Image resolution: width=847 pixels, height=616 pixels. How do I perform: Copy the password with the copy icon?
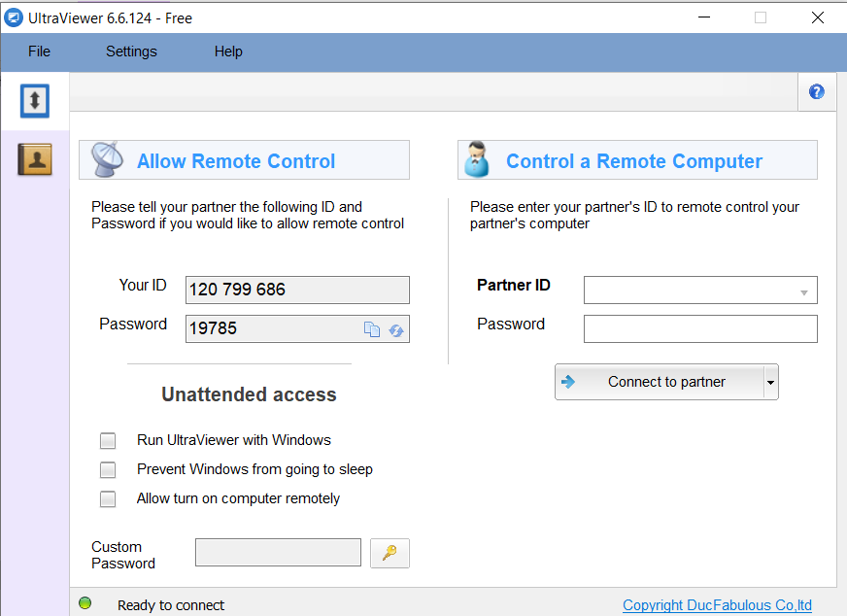point(372,329)
